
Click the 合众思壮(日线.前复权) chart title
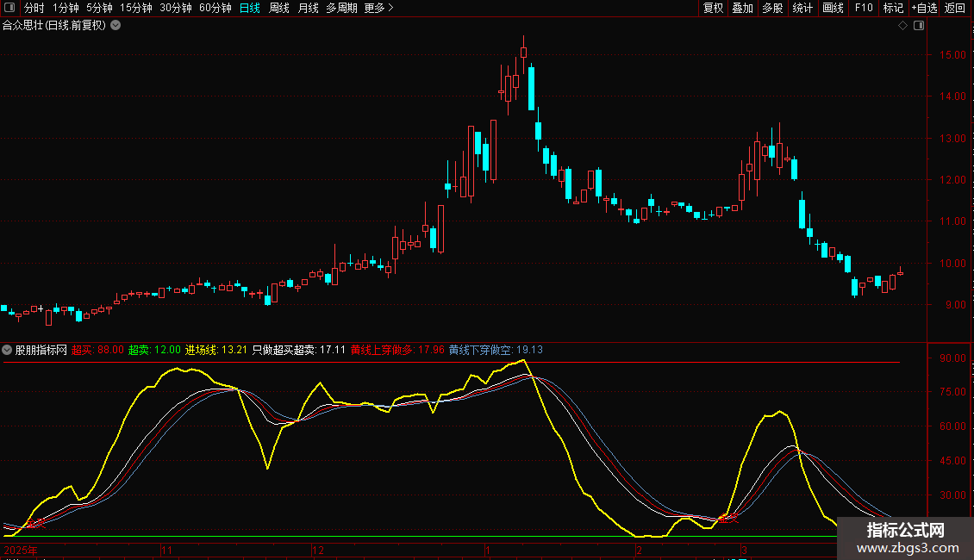[54, 26]
